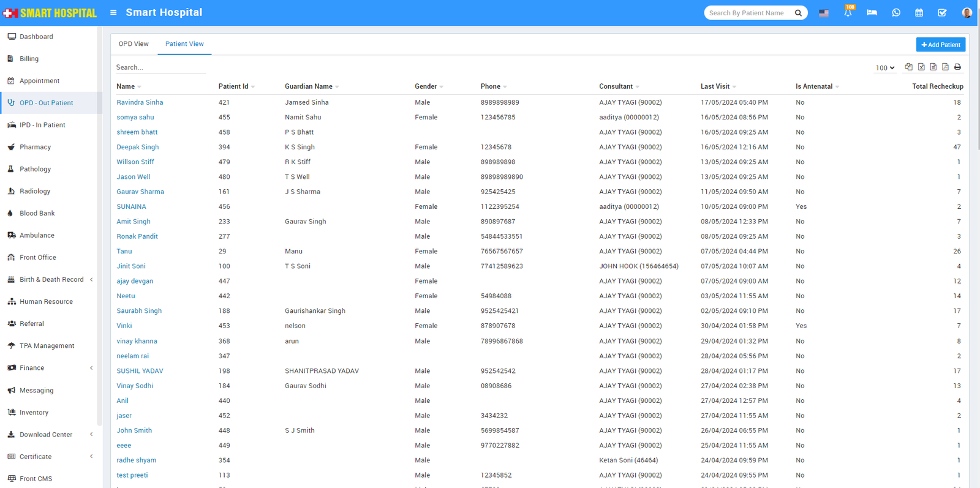Open the calendar icon in top bar
This screenshot has width=980, height=488.
coord(919,13)
